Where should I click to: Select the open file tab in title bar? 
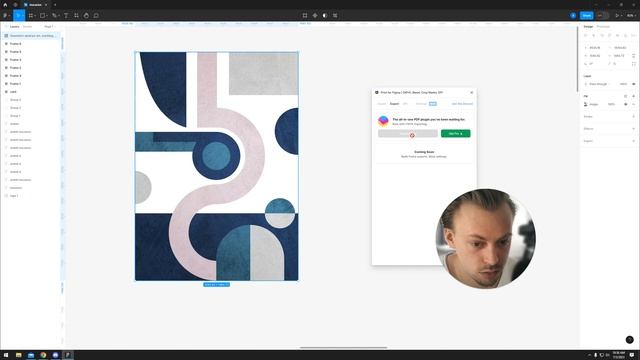click(x=35, y=4)
